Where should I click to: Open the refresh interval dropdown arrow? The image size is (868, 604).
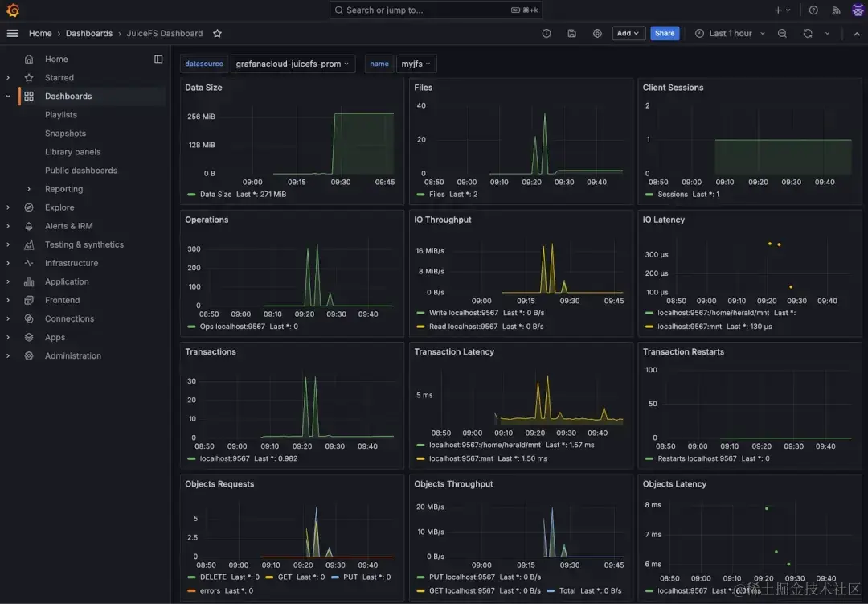coord(827,33)
